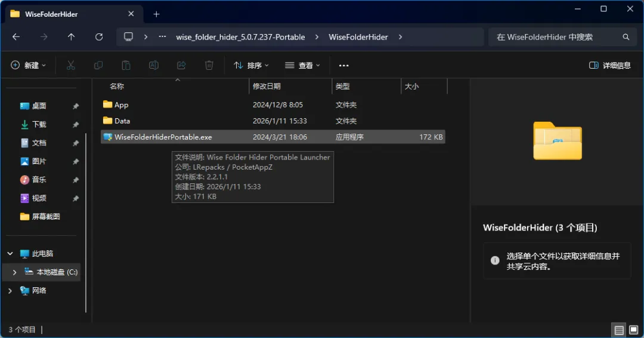This screenshot has width=644, height=338.
Task: Click the WiseFolderHiderPortable.exe application icon
Action: [x=107, y=137]
